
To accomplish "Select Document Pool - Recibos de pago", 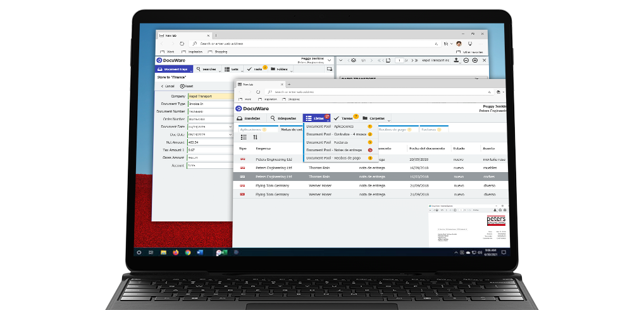I will [333, 158].
